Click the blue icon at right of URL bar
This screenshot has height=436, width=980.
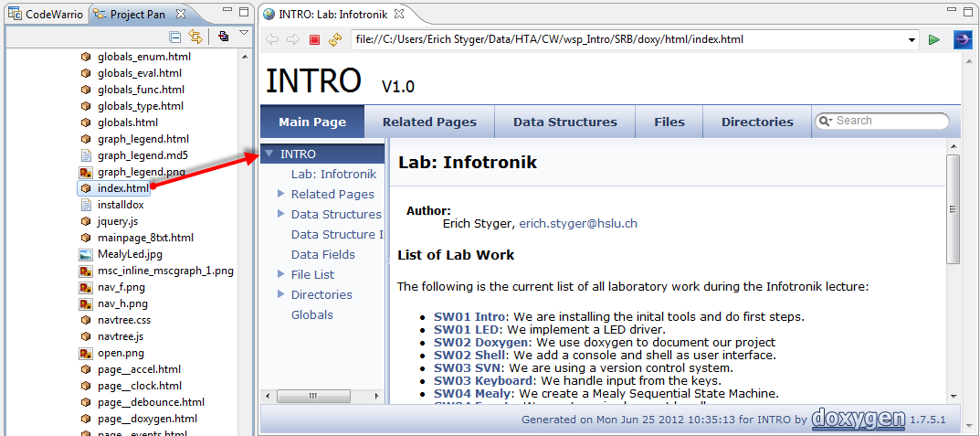pyautogui.click(x=963, y=39)
